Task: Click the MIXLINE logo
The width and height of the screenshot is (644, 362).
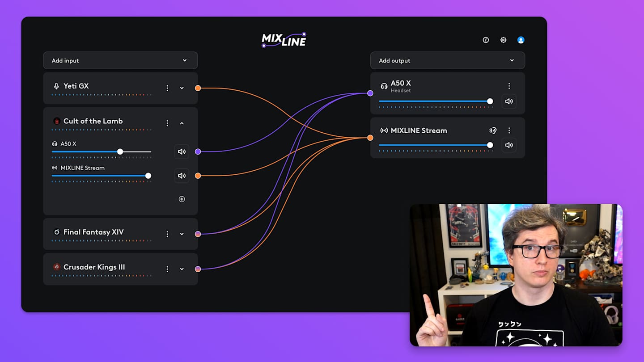Action: 284,40
